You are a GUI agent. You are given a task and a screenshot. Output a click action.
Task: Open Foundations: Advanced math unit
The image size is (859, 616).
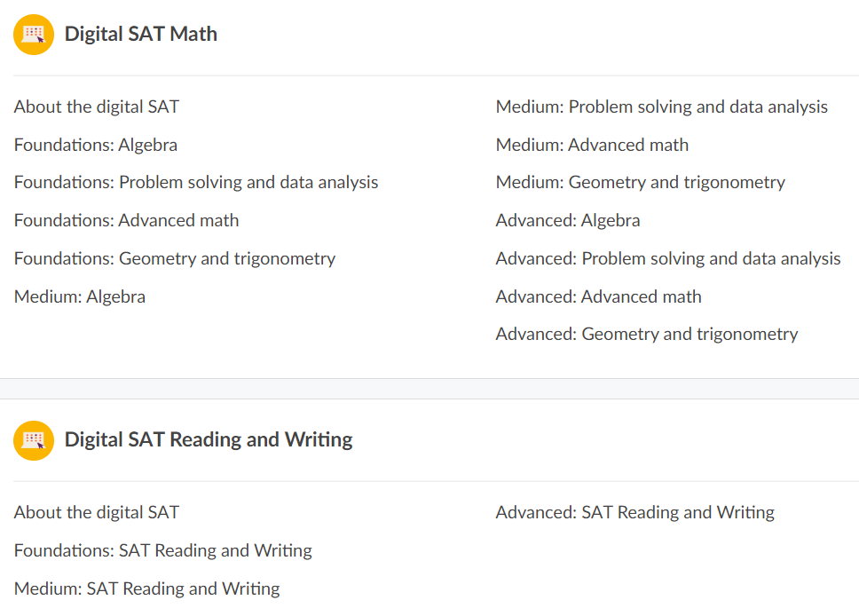[126, 221]
